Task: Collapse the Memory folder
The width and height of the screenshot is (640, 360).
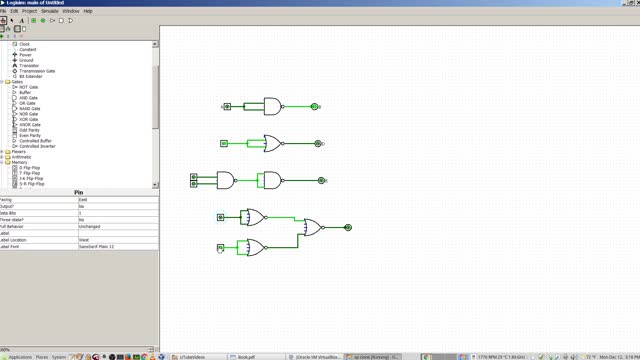Action: [2, 162]
